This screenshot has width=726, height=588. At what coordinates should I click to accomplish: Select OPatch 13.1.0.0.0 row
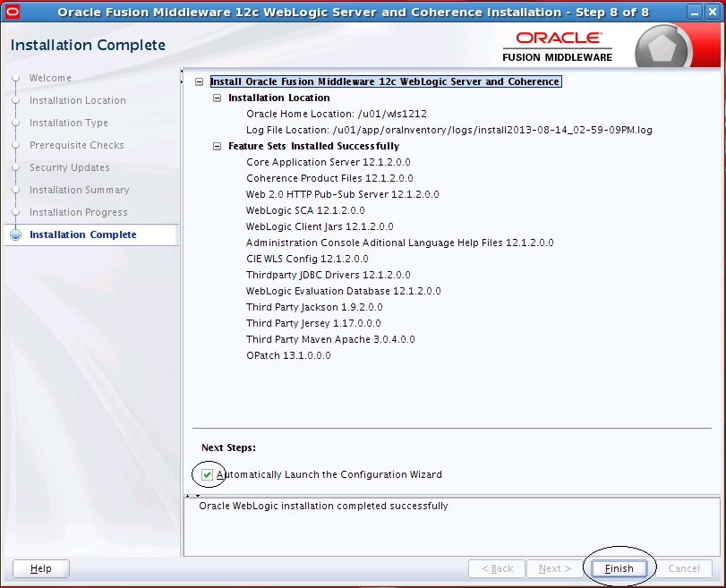point(288,355)
